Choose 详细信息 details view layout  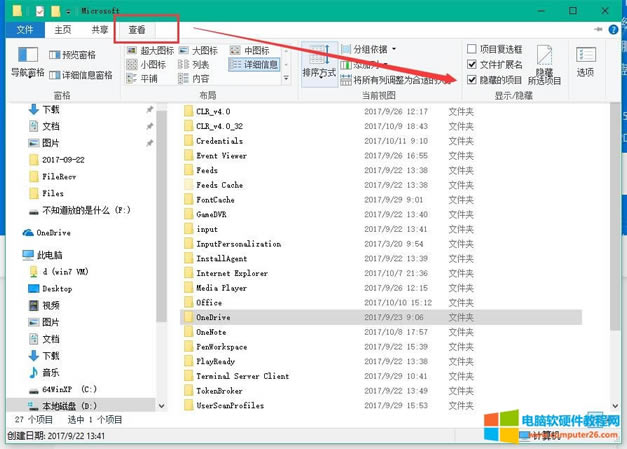pyautogui.click(x=254, y=64)
